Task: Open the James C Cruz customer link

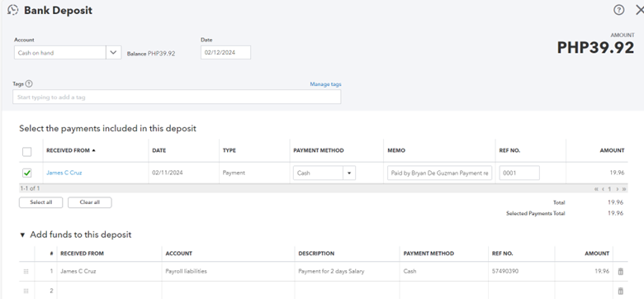Action: click(64, 173)
